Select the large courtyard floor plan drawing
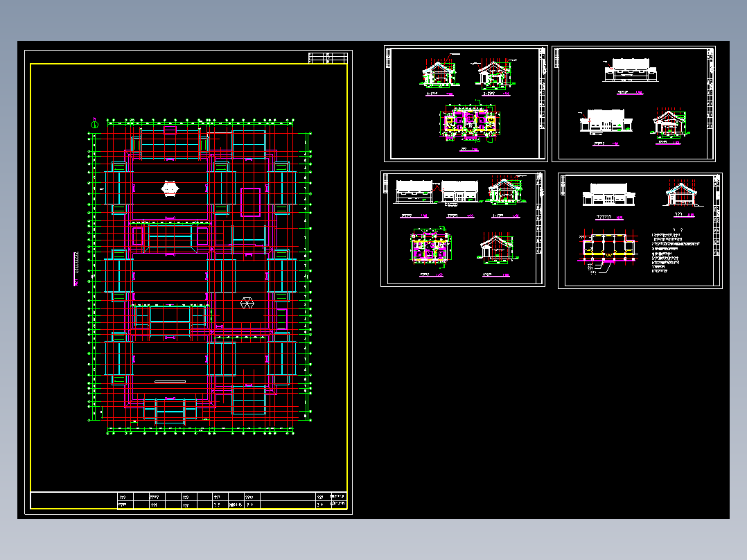 click(200, 277)
